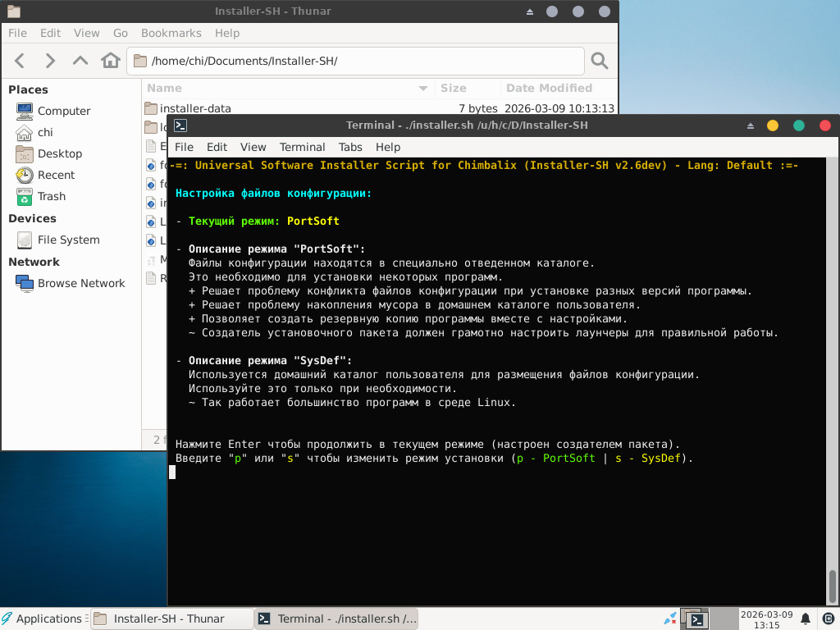Screen dimensions: 840x630
Task: Open the Bookmarks menu in Thunar
Action: [x=171, y=33]
